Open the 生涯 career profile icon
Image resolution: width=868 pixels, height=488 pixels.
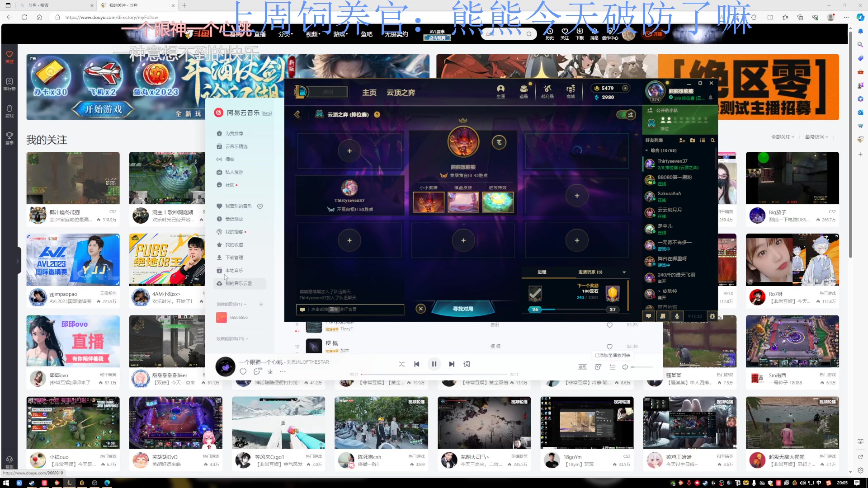[x=500, y=91]
